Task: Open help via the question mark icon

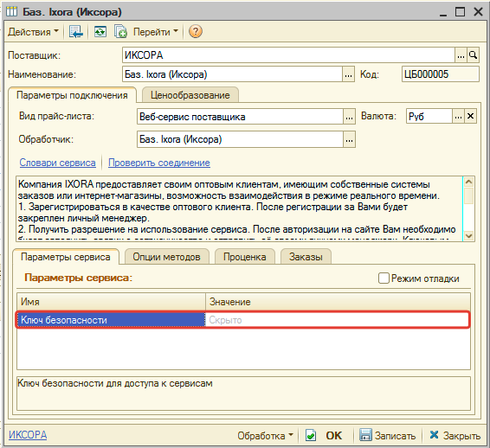Action: (x=196, y=31)
